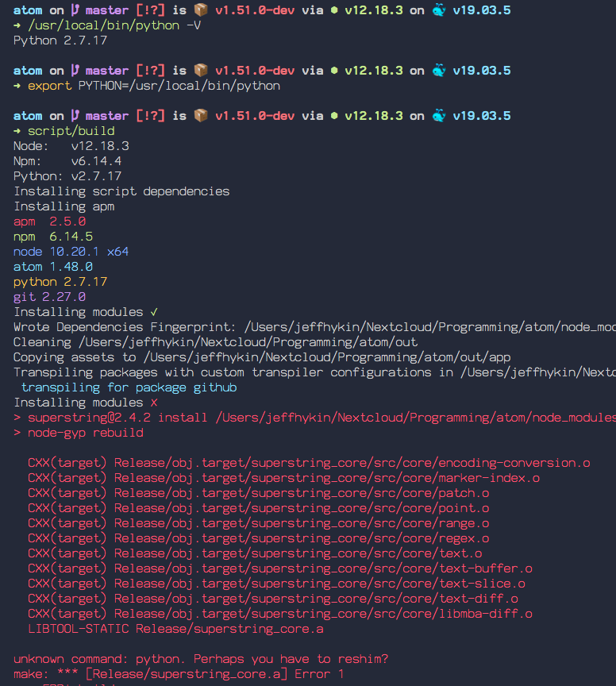Click the 'patch.o' compile line

(258, 493)
